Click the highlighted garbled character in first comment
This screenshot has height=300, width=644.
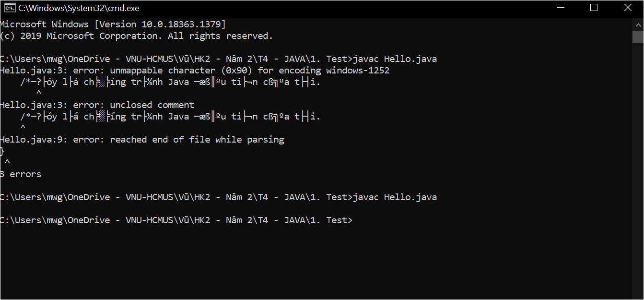pos(100,82)
